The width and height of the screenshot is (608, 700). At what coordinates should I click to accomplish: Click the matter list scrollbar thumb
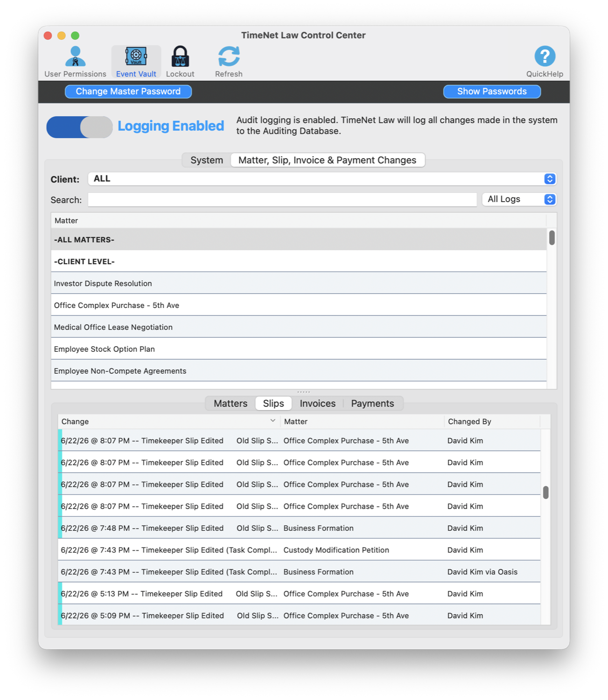tap(552, 238)
